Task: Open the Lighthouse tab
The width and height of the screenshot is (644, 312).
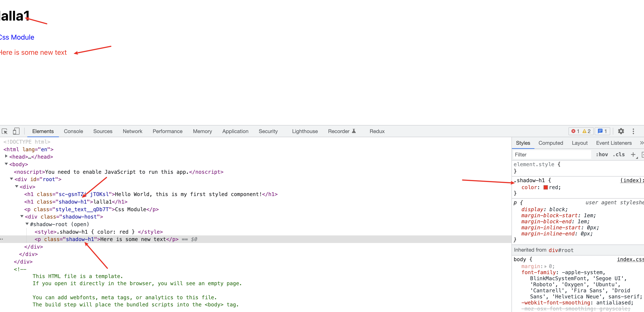Action: pos(305,131)
